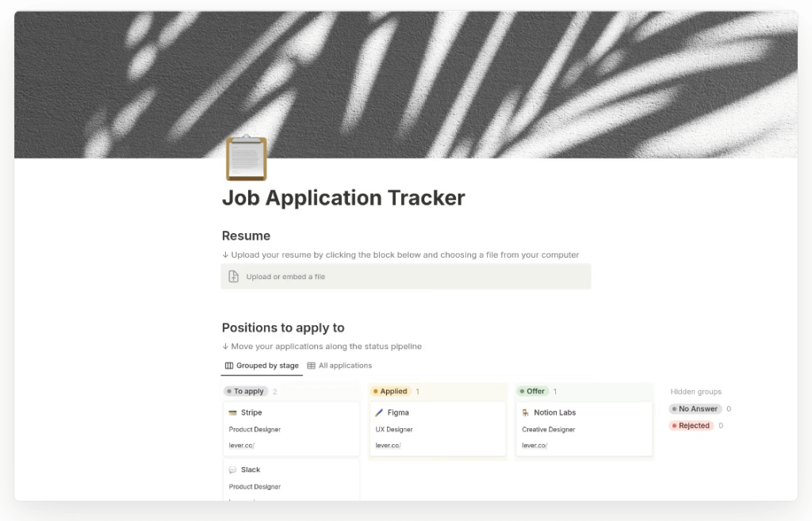Open Figma's lever.co link
Screen dimensions: 812x521
click(x=389, y=446)
